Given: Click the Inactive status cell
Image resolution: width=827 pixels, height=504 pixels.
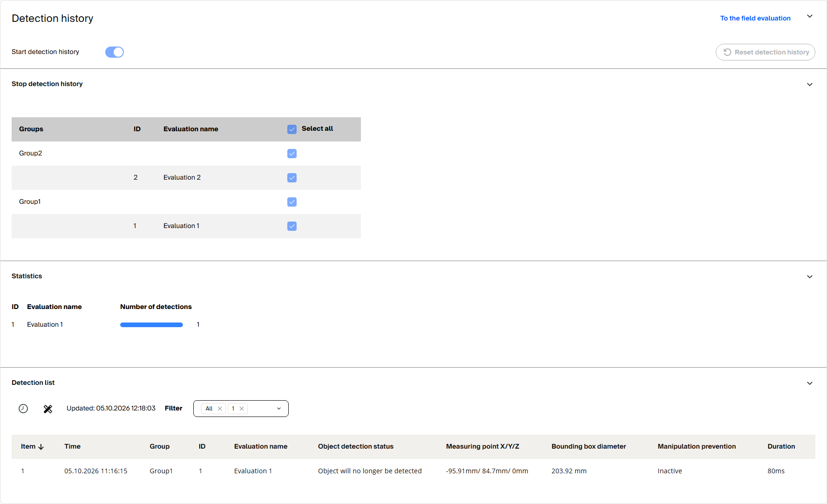Looking at the screenshot, I should [670, 471].
